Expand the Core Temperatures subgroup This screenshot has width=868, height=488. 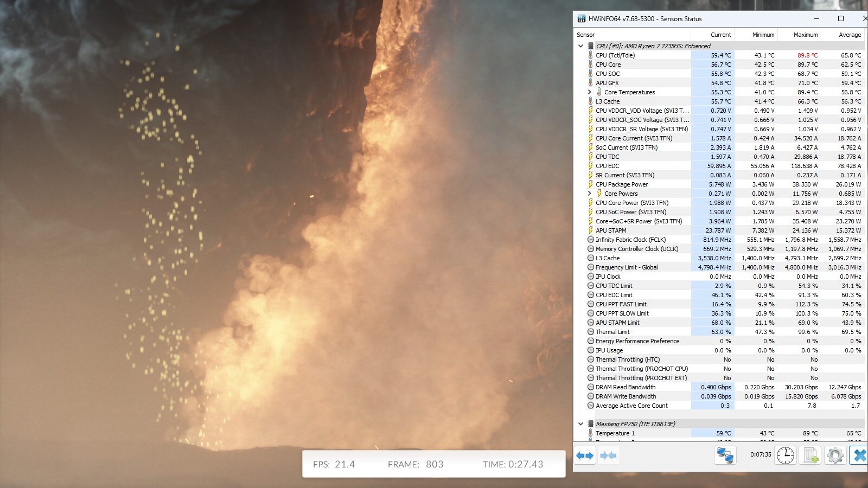pos(590,92)
